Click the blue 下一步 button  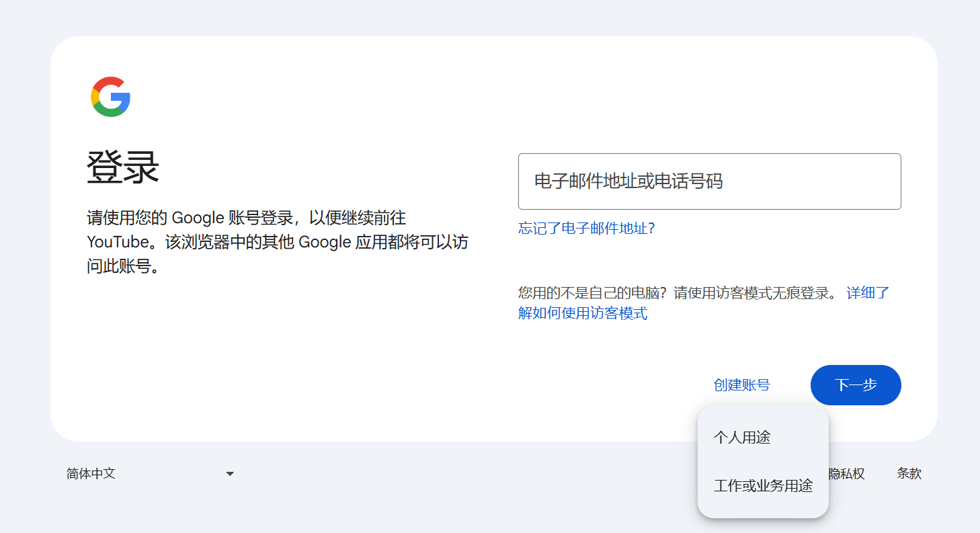coord(856,385)
